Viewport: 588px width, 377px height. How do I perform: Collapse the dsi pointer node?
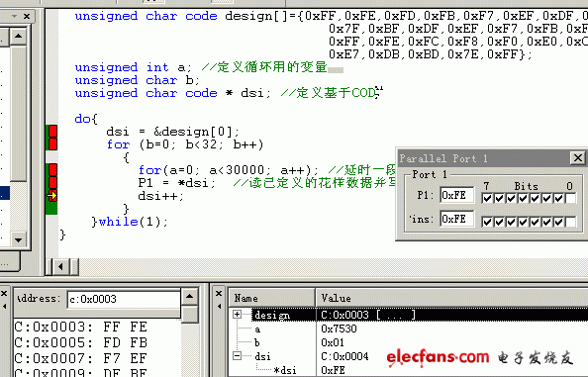tap(237, 355)
